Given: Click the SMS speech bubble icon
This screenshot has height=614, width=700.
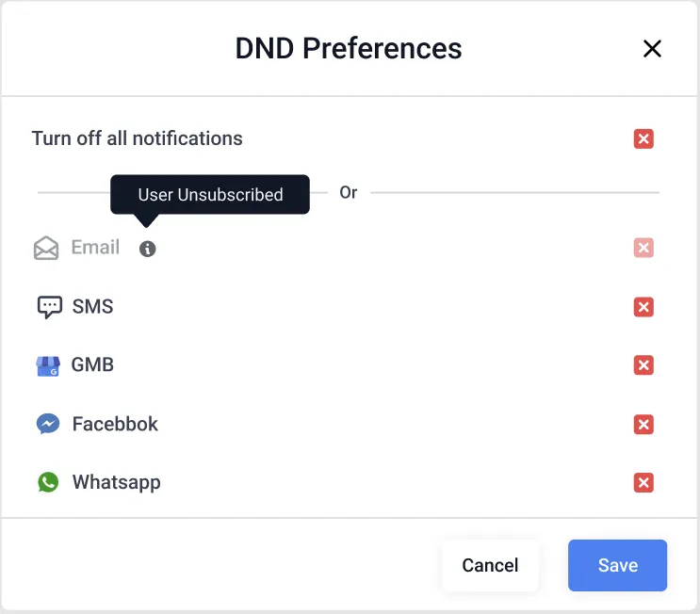Looking at the screenshot, I should [49, 307].
